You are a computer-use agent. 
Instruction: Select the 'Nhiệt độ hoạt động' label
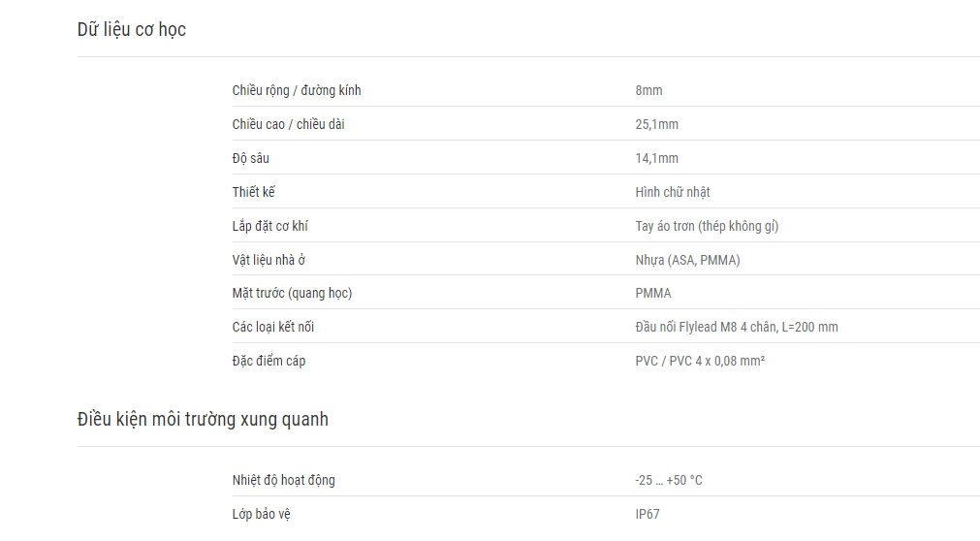[x=283, y=480]
